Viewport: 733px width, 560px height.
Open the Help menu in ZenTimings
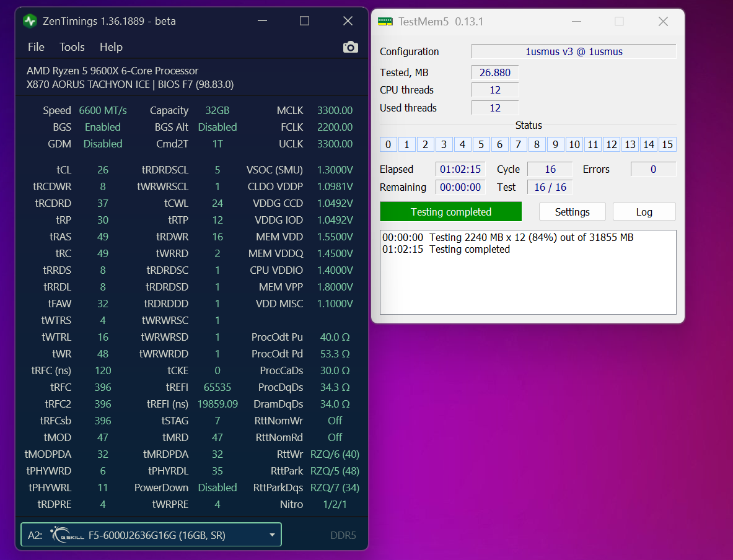[111, 46]
